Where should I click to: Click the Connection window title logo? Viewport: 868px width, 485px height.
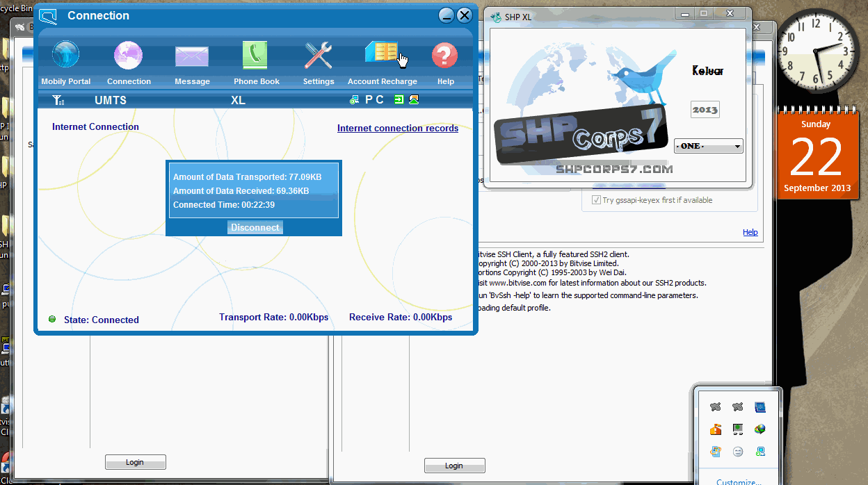(48, 15)
